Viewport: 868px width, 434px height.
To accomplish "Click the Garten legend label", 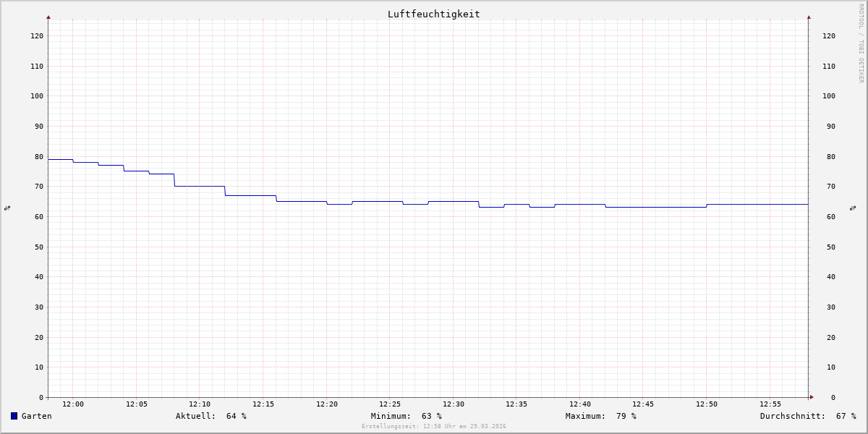I will click(x=37, y=416).
